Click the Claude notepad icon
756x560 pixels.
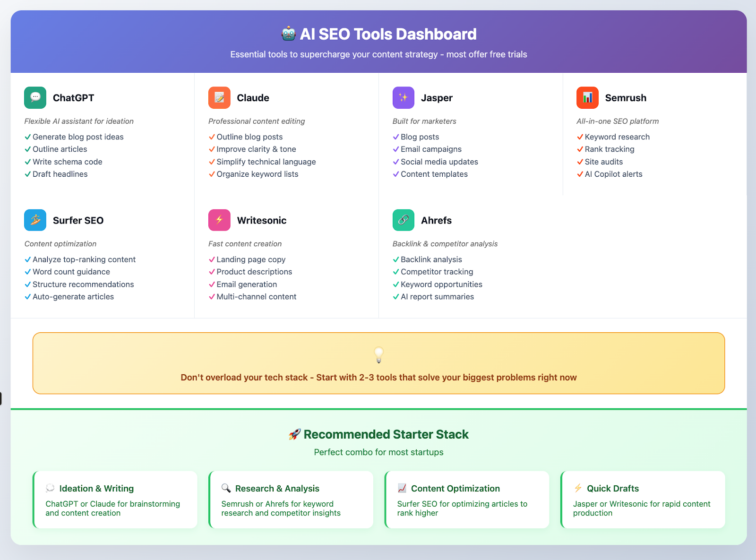[x=219, y=98]
